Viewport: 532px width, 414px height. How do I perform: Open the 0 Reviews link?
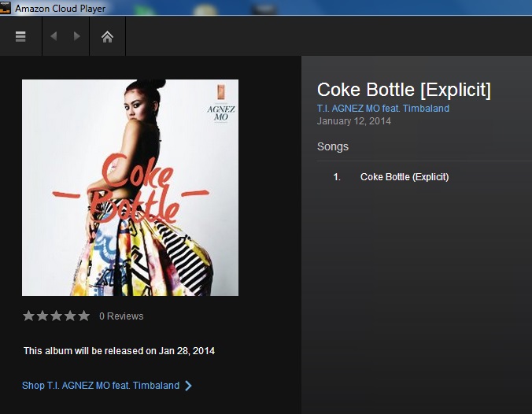[121, 316]
